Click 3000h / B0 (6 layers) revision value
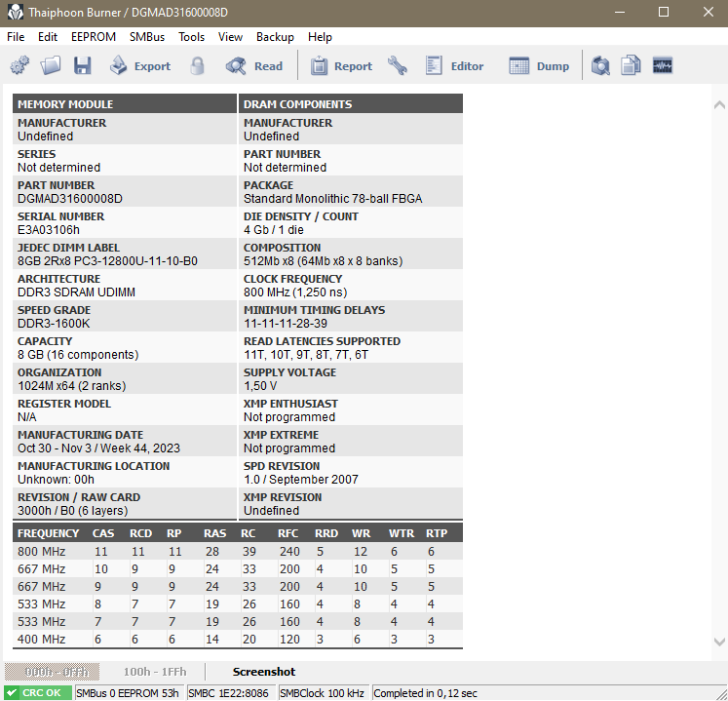The width and height of the screenshot is (728, 701). (x=73, y=511)
